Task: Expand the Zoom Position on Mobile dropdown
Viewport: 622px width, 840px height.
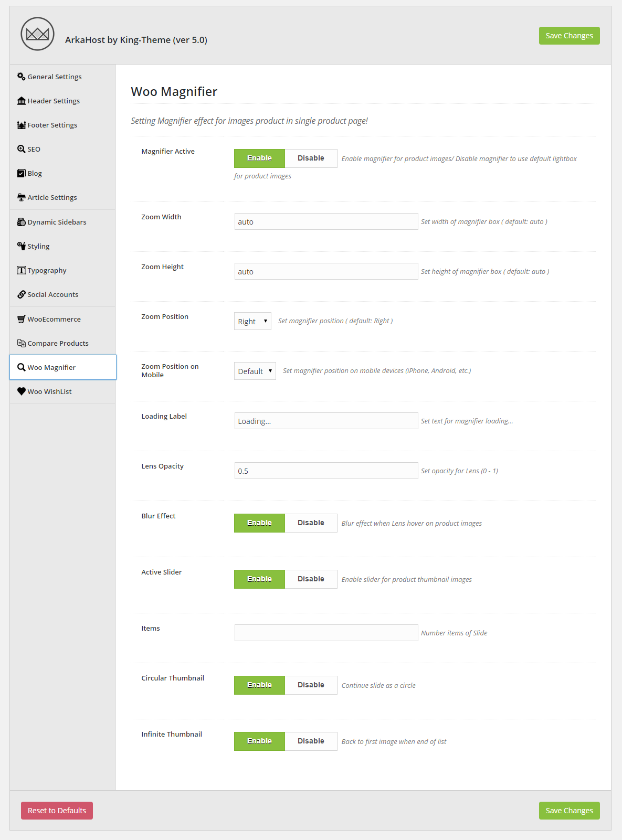Action: point(255,371)
